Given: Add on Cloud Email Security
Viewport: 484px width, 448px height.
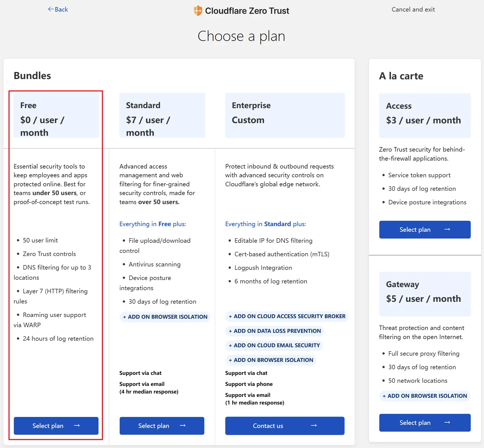Looking at the screenshot, I should [x=274, y=345].
